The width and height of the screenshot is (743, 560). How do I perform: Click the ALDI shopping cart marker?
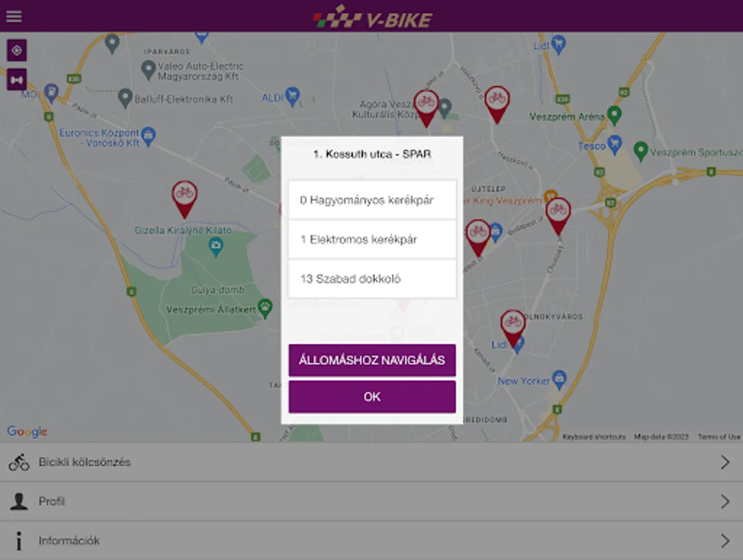tap(293, 96)
